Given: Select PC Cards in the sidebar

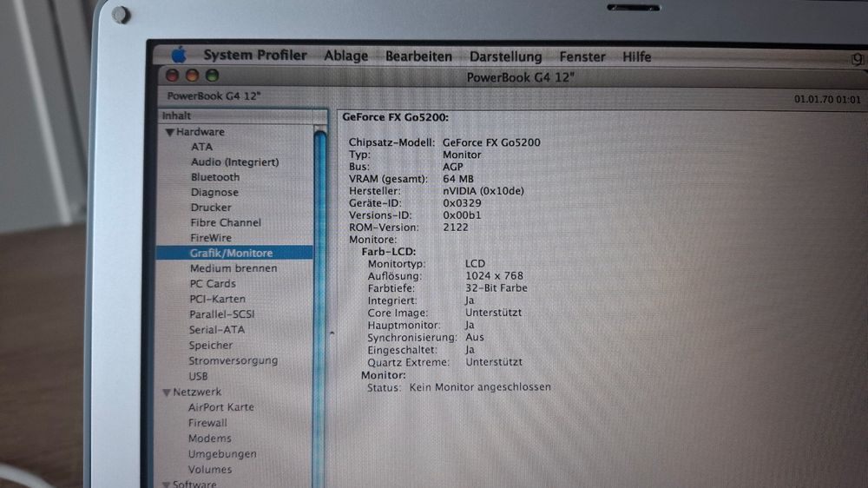Looking at the screenshot, I should coord(213,284).
